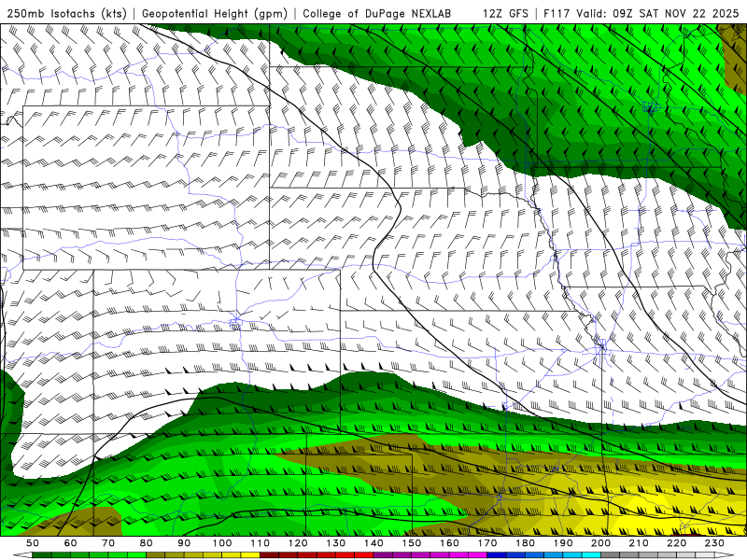The height and width of the screenshot is (560, 747).
Task: Select the 80 legend label
Action: click(x=147, y=543)
